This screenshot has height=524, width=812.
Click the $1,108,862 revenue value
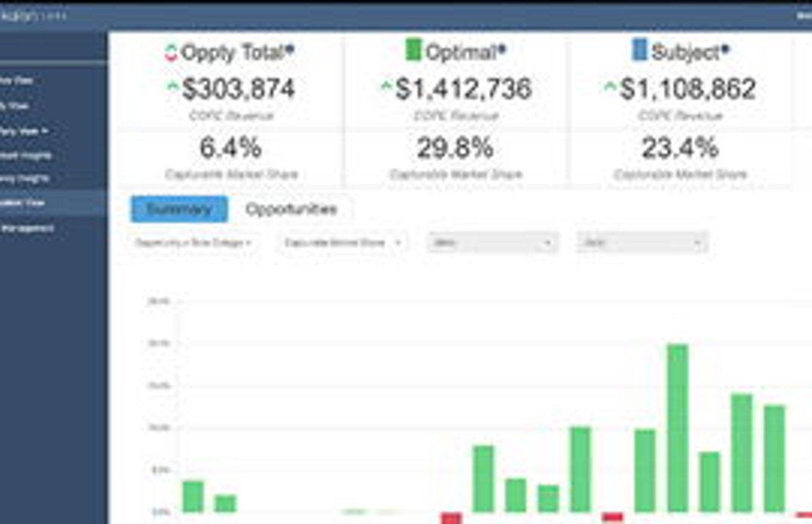click(x=688, y=89)
